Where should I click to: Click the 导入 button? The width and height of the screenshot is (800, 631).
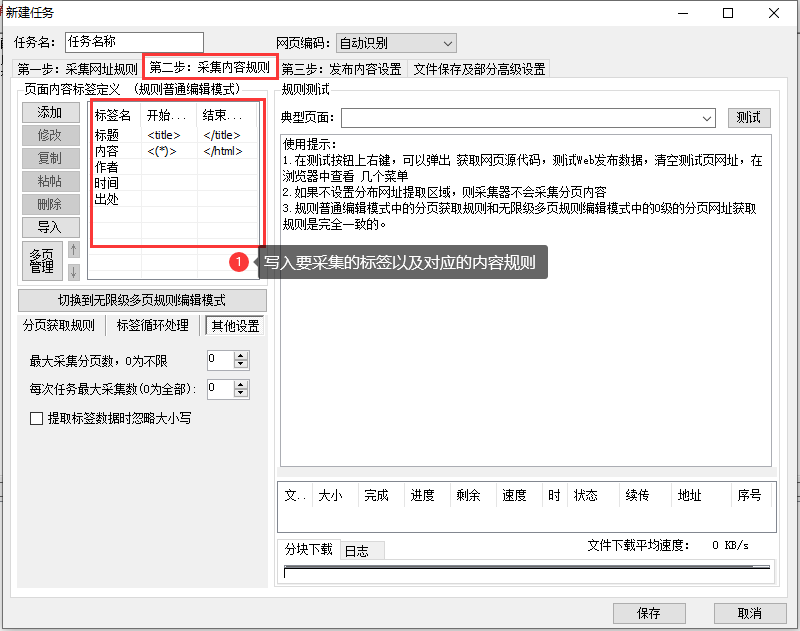51,227
